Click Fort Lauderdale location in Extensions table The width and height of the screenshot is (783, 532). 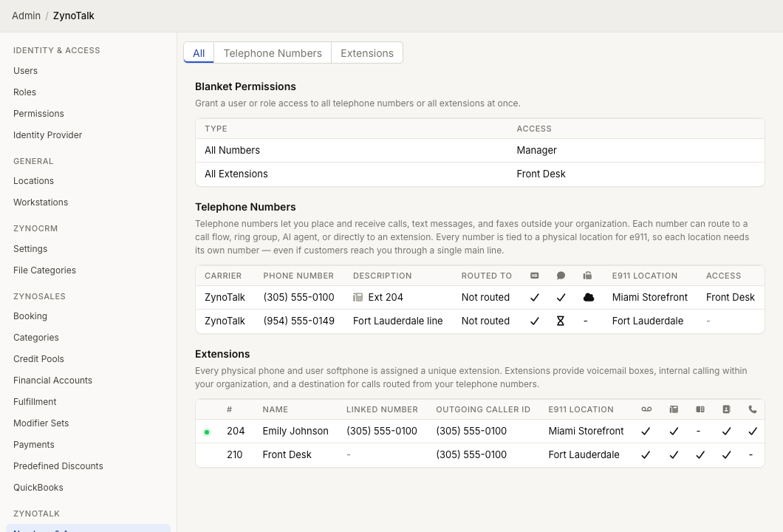[584, 455]
